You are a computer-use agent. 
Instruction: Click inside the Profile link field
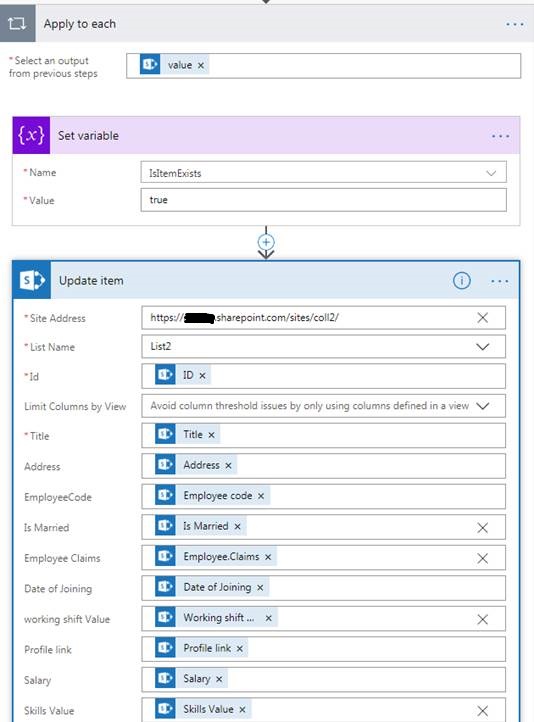point(323,649)
